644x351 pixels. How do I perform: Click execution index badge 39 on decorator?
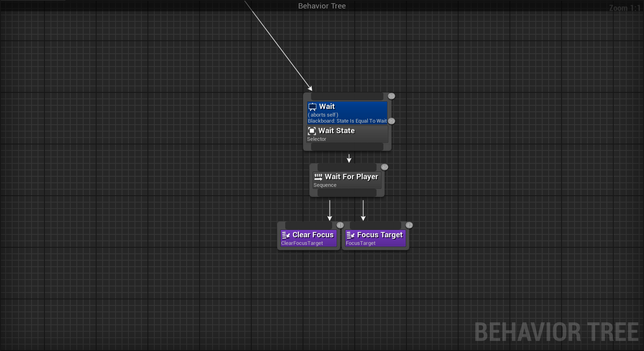click(x=391, y=121)
